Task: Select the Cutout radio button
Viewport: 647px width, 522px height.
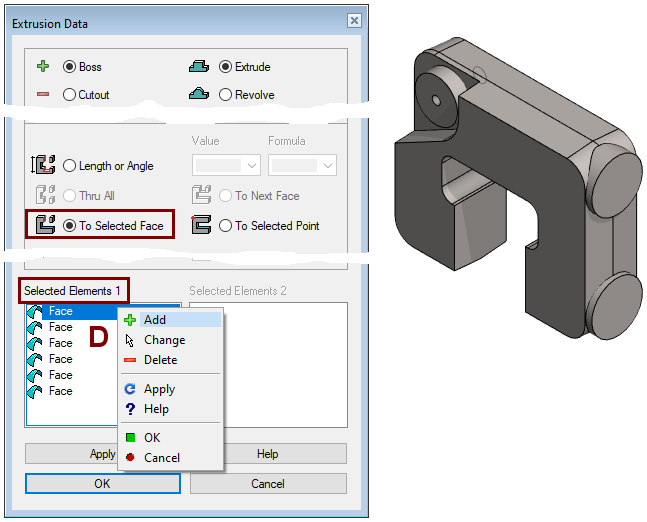Action: [x=69, y=95]
